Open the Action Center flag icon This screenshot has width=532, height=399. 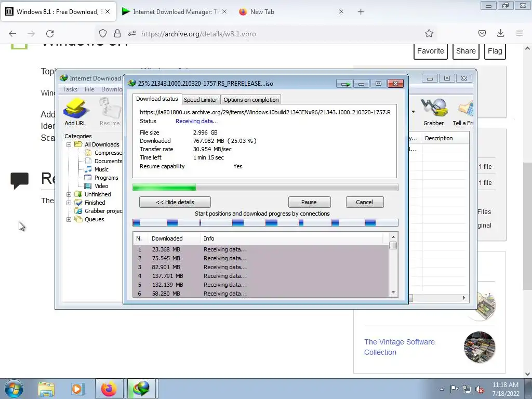coord(454,389)
